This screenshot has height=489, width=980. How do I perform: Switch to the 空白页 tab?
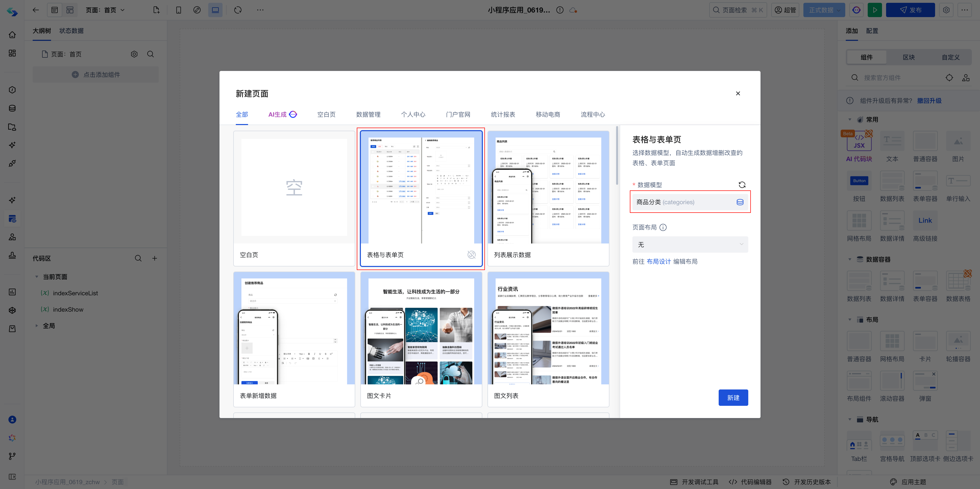[326, 115]
